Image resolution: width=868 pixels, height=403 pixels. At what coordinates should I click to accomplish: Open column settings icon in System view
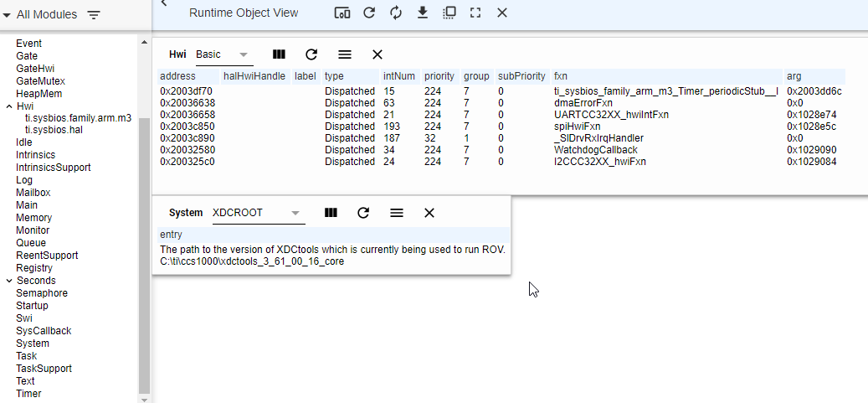click(331, 213)
